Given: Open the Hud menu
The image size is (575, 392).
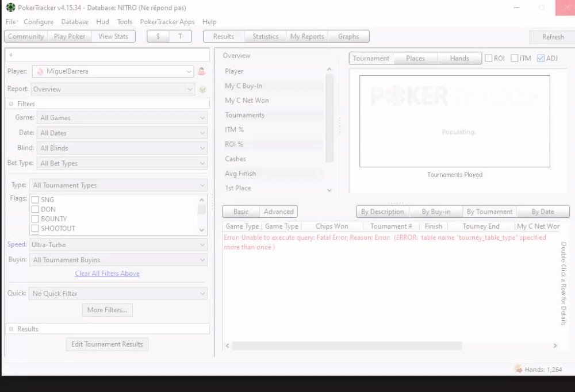Looking at the screenshot, I should click(103, 22).
